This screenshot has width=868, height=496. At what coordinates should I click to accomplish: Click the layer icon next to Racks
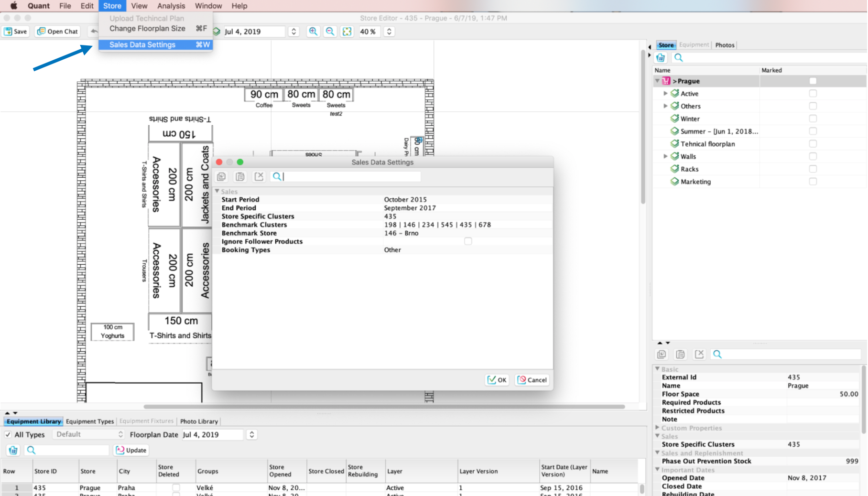click(674, 169)
